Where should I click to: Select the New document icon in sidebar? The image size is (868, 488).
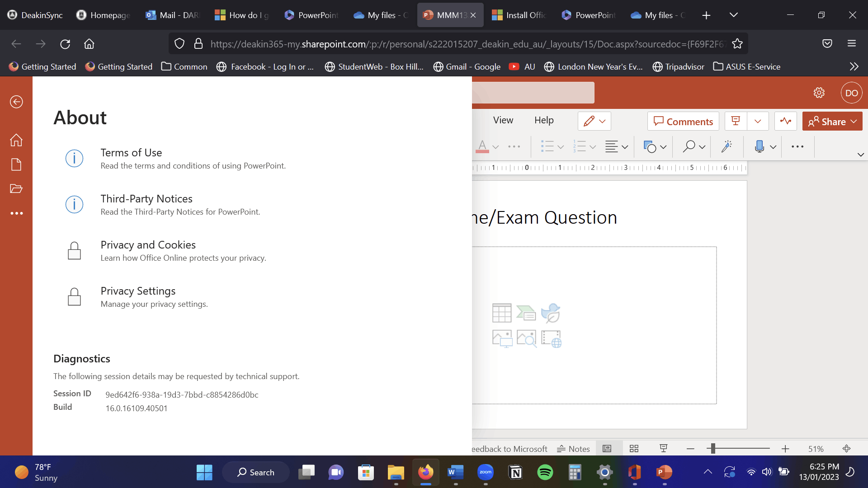16,164
